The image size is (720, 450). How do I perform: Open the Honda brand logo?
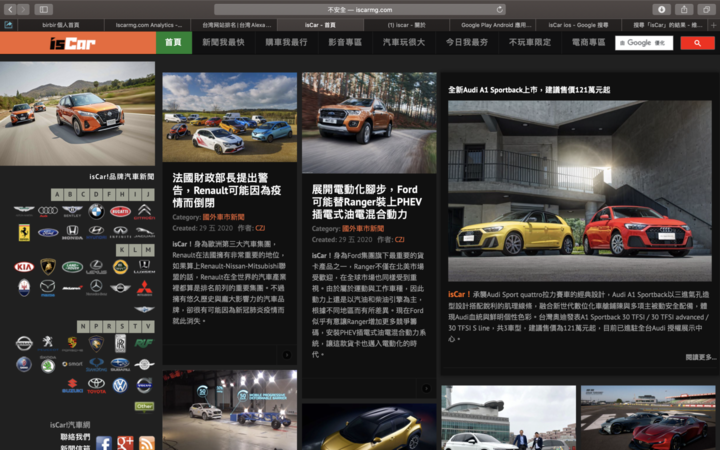pyautogui.click(x=72, y=232)
